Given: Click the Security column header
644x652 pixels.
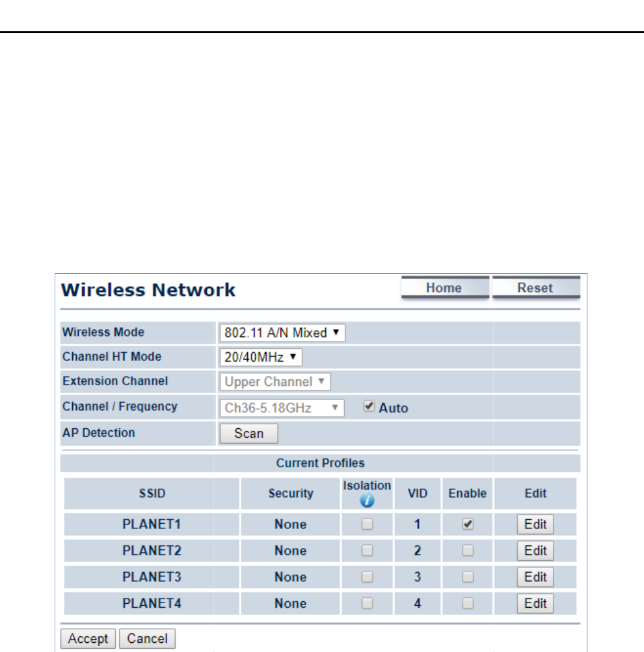Looking at the screenshot, I should [x=290, y=493].
